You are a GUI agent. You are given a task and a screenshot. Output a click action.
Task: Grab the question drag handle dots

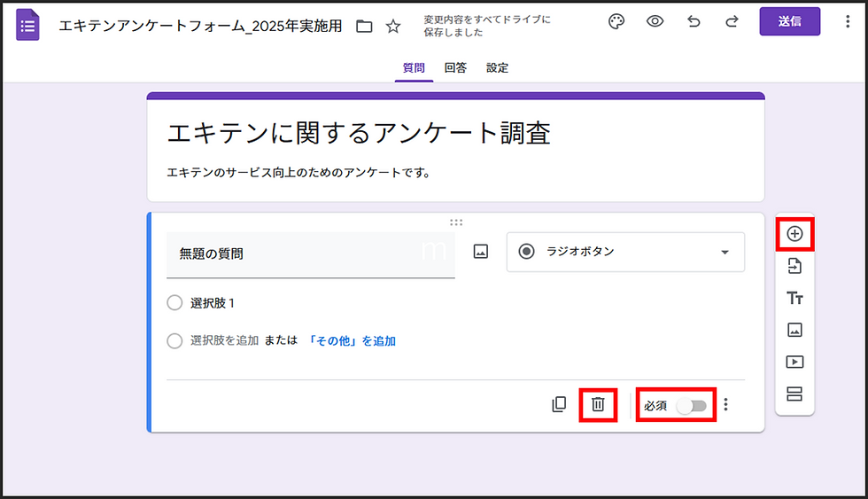[456, 222]
